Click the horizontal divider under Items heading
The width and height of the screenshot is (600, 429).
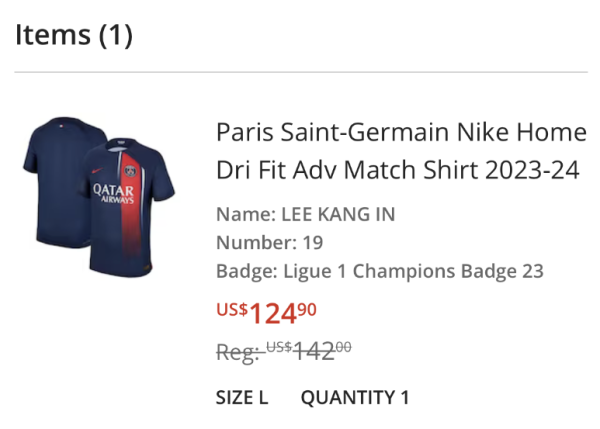(300, 72)
